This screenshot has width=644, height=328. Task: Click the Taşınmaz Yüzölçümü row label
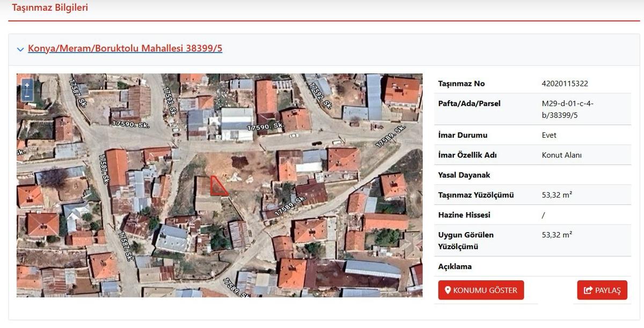[x=476, y=195]
